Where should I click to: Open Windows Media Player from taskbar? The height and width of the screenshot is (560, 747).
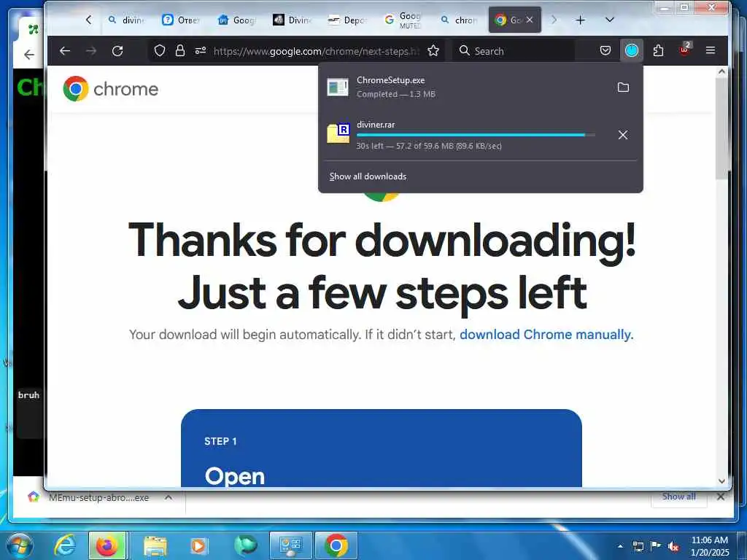198,545
